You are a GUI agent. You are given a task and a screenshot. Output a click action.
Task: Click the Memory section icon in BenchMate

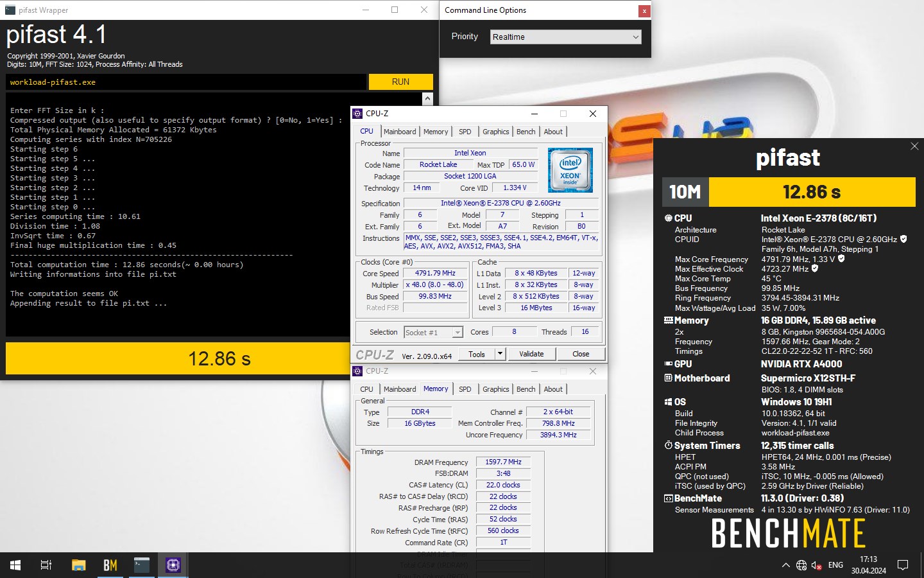[x=668, y=320]
